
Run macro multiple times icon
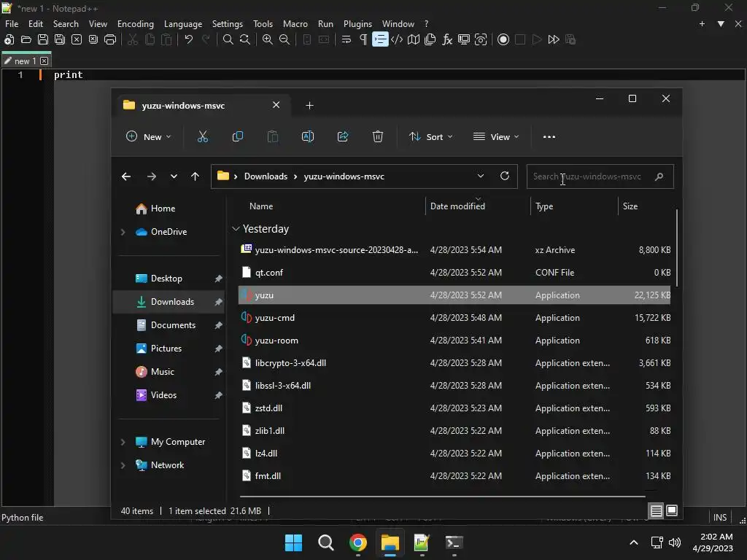[x=554, y=39]
